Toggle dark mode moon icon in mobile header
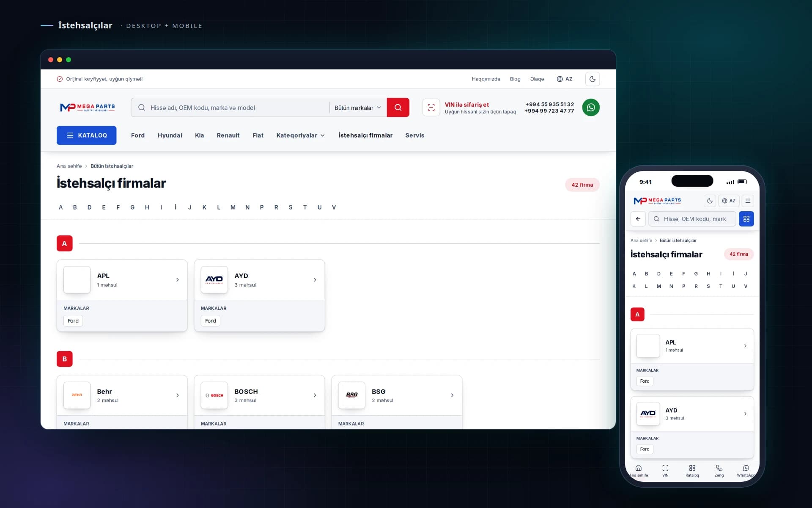The image size is (812, 508). [710, 201]
